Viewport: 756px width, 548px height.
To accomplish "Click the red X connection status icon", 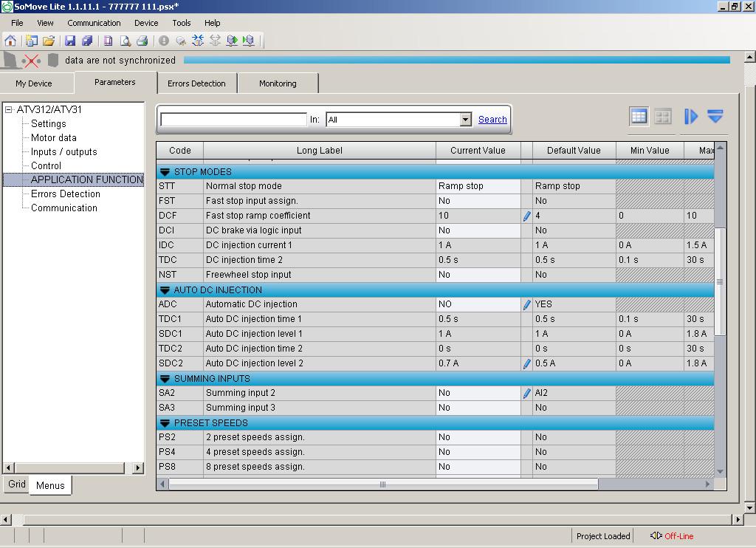I will [31, 61].
